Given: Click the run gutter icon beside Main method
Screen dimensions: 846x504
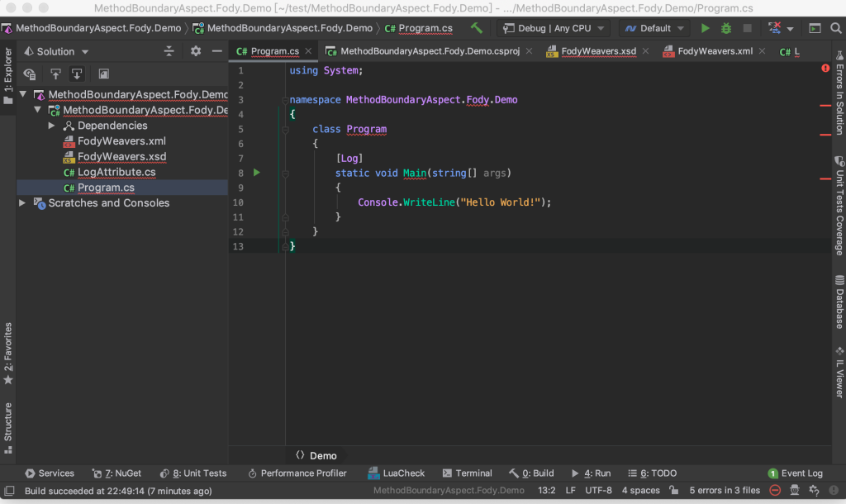Looking at the screenshot, I should click(257, 173).
